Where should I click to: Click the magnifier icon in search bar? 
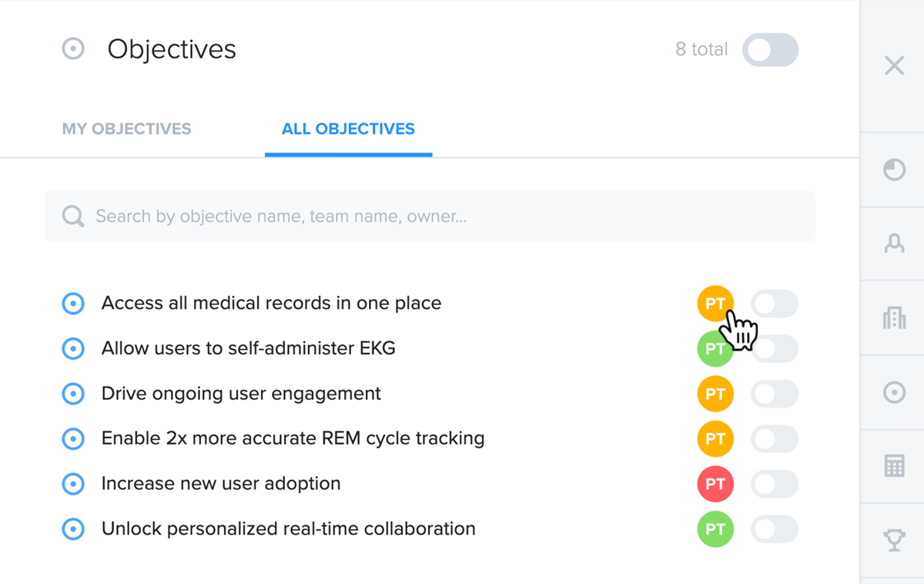73,216
